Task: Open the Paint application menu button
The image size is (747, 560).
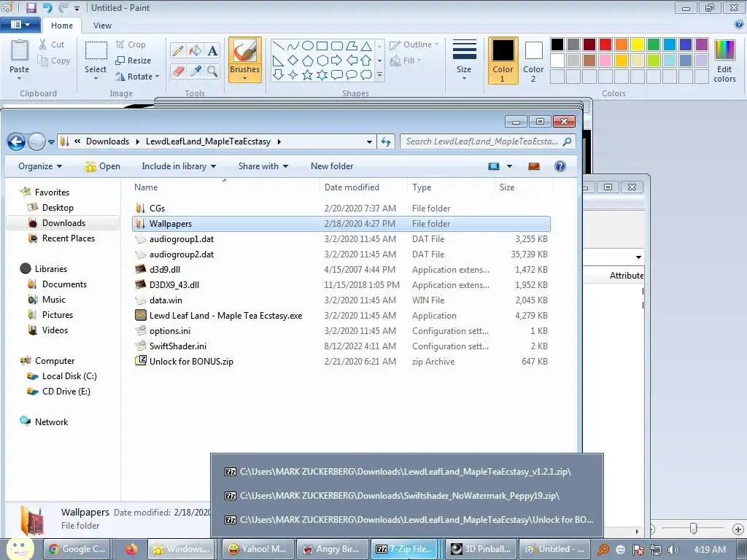Action: (x=20, y=25)
